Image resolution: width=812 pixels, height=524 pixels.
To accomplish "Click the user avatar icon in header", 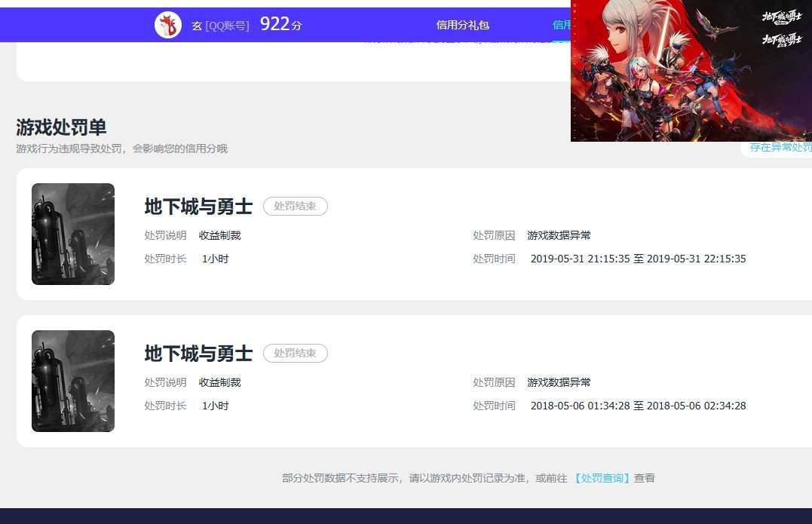I will [168, 25].
